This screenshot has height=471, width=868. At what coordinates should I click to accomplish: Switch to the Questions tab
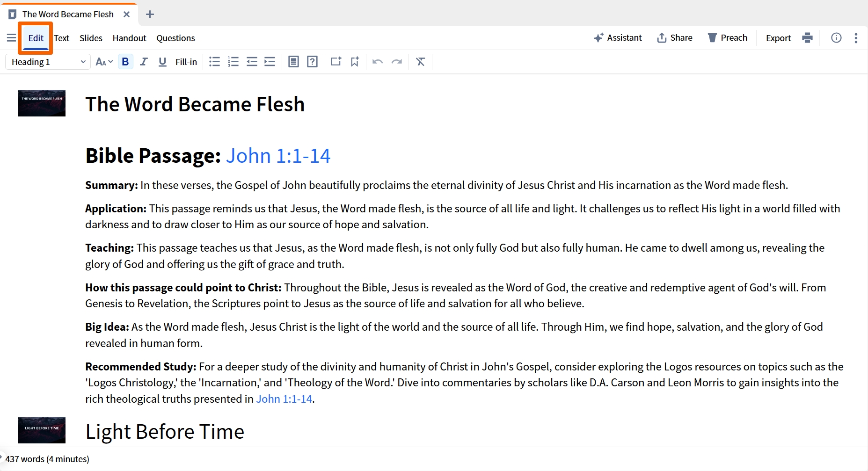coord(175,38)
